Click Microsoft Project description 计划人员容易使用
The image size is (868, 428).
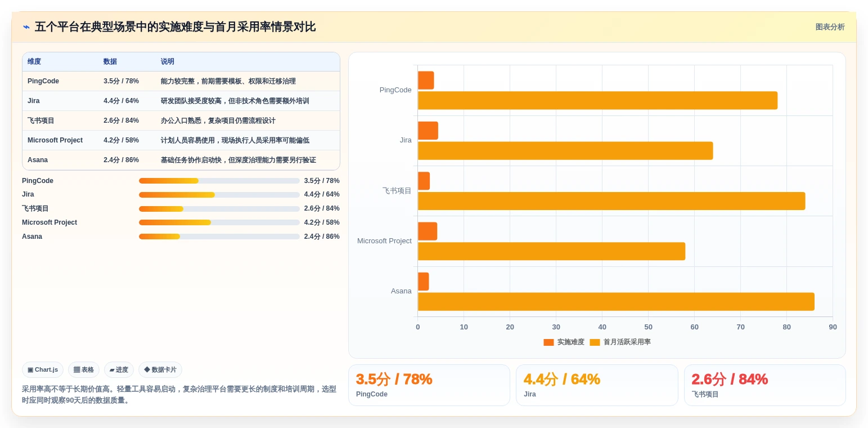(x=235, y=140)
